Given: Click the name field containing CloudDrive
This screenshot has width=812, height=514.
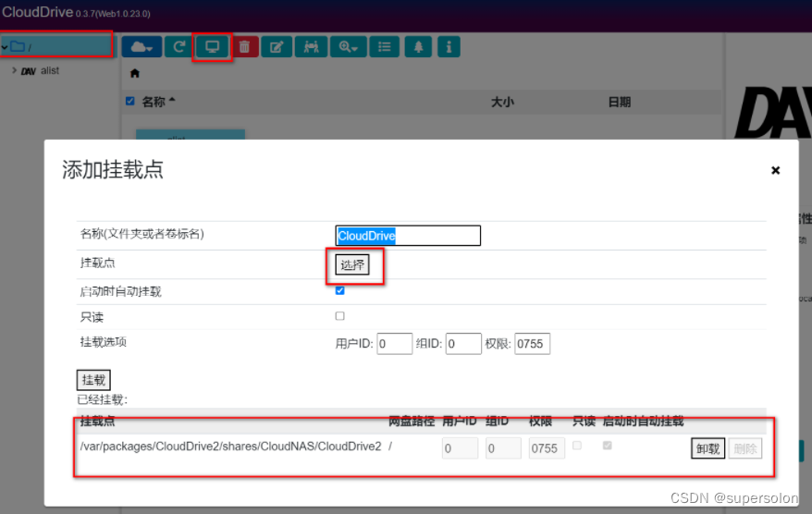Looking at the screenshot, I should pyautogui.click(x=408, y=236).
